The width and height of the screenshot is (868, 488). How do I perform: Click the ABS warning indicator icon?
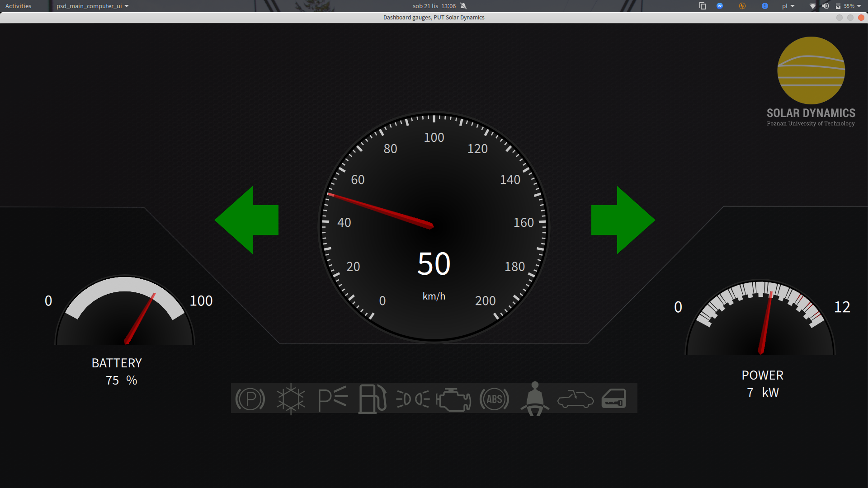[494, 399]
